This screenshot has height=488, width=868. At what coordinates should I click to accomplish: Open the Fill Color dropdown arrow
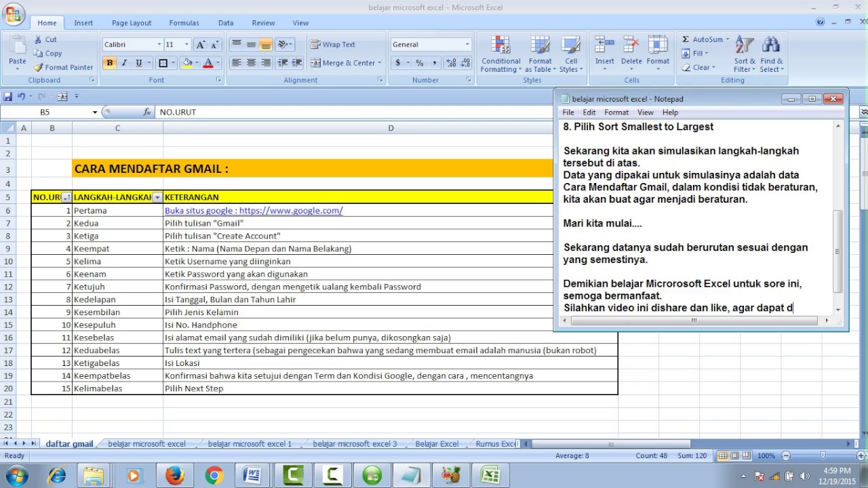tap(197, 63)
